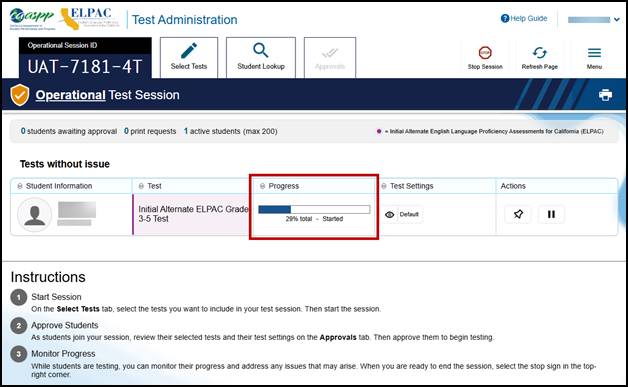This screenshot has width=628, height=387.
Task: Click the Refresh Page arrows icon
Action: [x=539, y=53]
